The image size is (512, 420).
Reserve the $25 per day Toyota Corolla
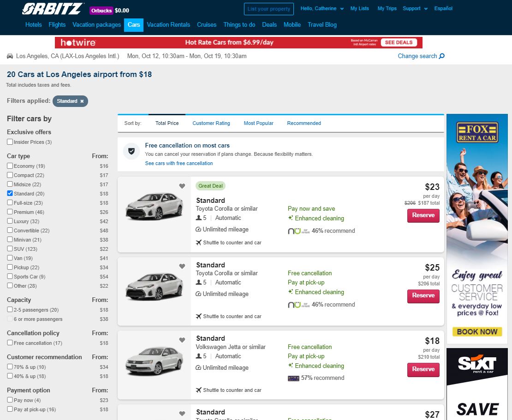423,296
